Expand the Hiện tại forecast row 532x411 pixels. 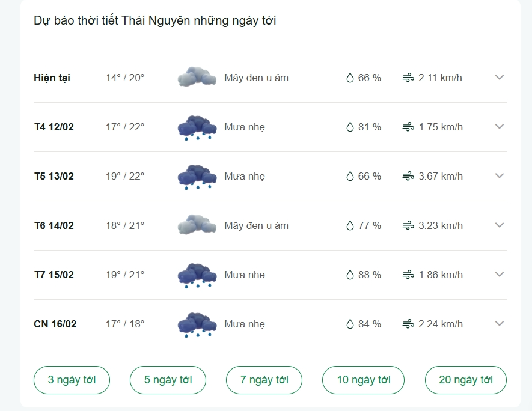point(500,78)
